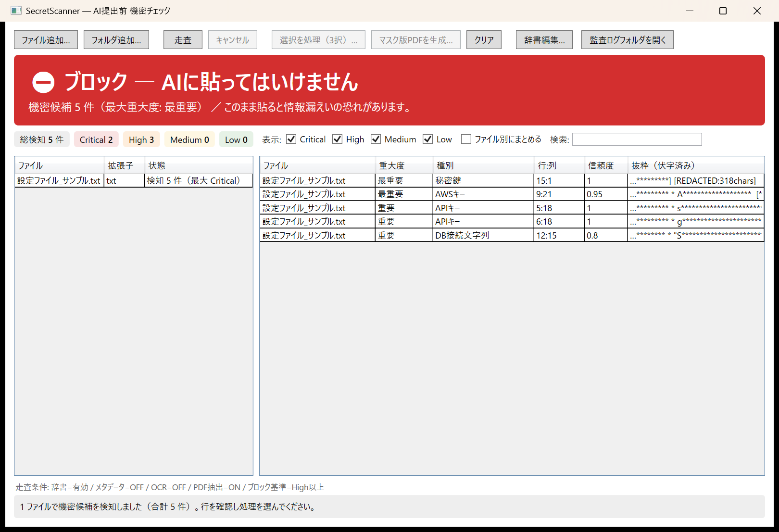Image resolution: width=779 pixels, height=532 pixels.
Task: Click 選択を処理（3択）... button
Action: 318,40
